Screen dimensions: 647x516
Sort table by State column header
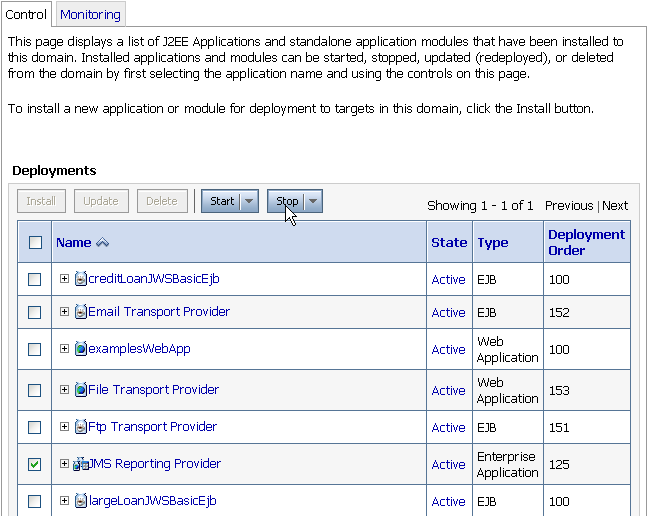click(x=449, y=243)
